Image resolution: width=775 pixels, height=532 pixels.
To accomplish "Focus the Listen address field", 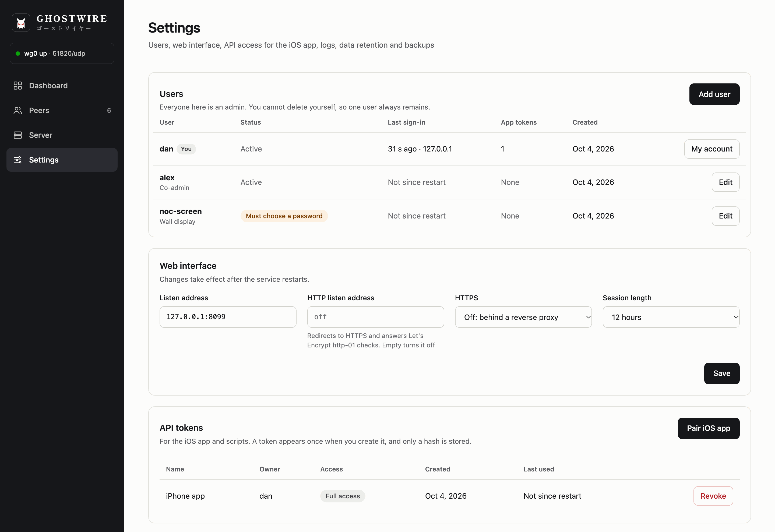I will pos(228,317).
